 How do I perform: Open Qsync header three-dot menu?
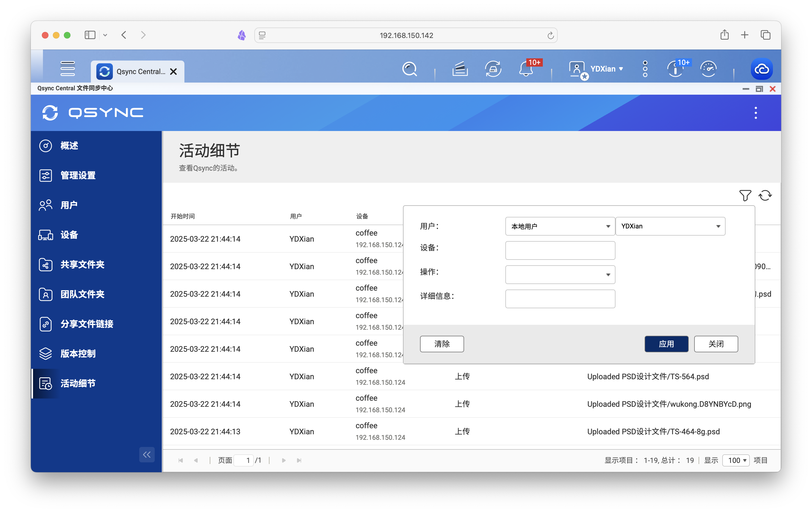pyautogui.click(x=756, y=113)
